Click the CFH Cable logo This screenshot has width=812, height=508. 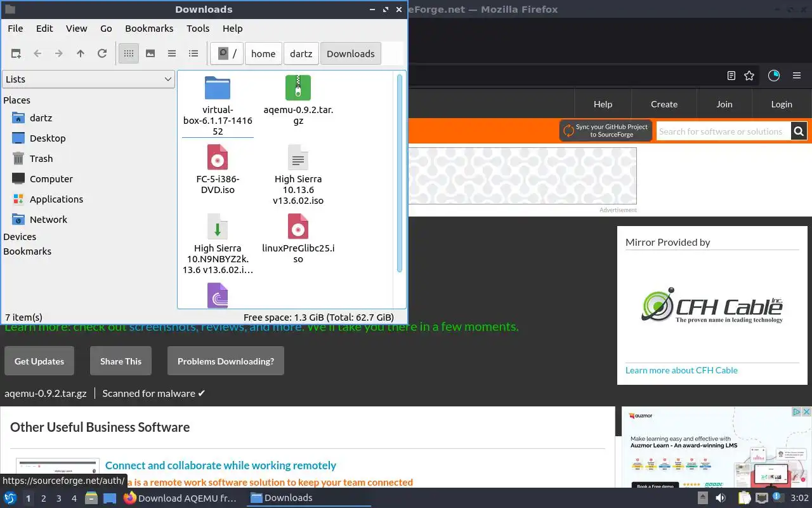coord(712,307)
